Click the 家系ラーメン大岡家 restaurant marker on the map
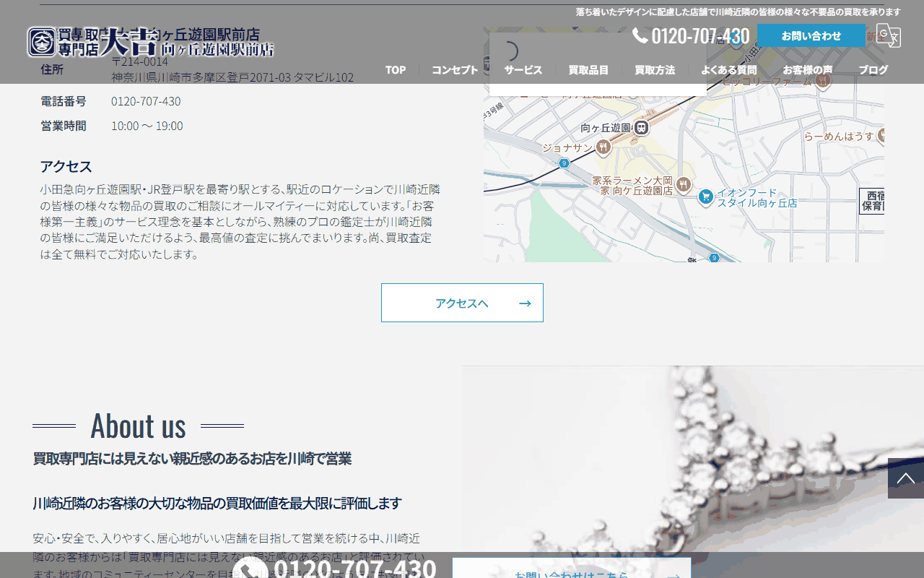This screenshot has width=924, height=578. coord(683,185)
